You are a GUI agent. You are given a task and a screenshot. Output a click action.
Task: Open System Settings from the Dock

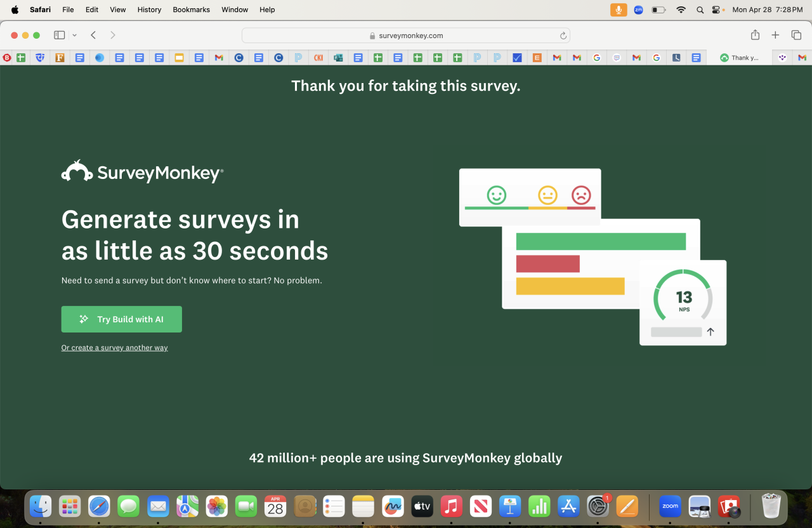[x=598, y=506]
